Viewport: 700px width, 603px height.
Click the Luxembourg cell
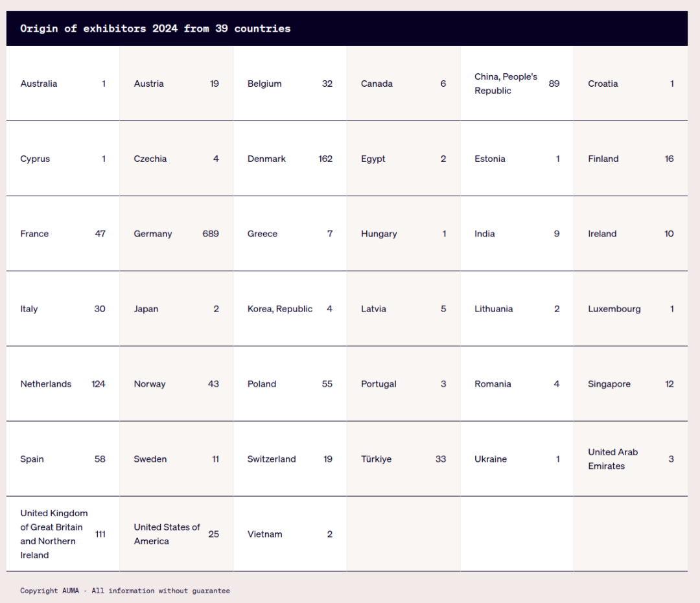coord(630,309)
